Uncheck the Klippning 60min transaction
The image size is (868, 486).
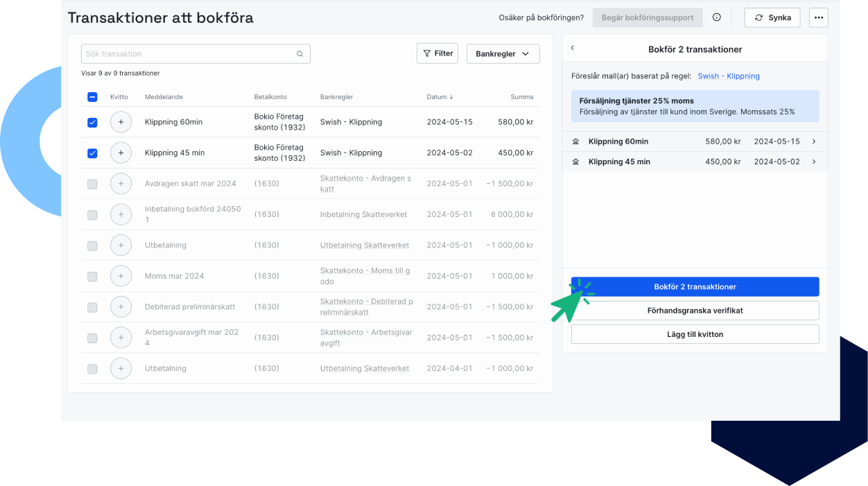click(92, 123)
